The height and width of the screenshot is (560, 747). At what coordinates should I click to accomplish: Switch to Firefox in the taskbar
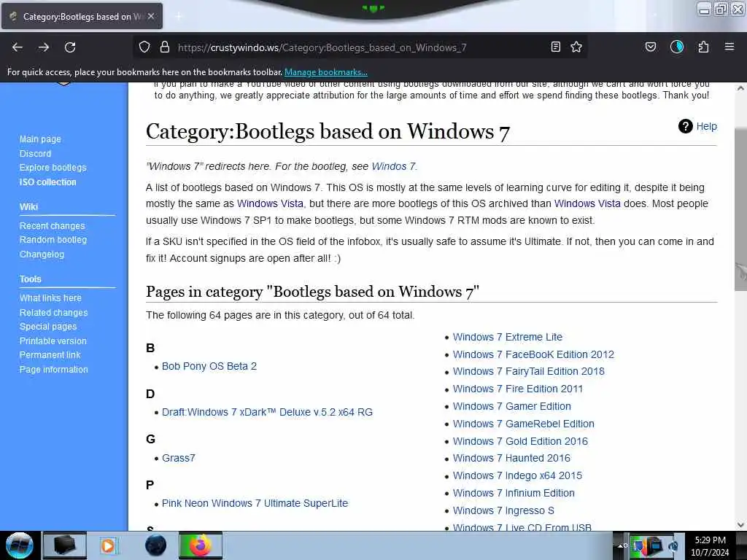tap(201, 545)
